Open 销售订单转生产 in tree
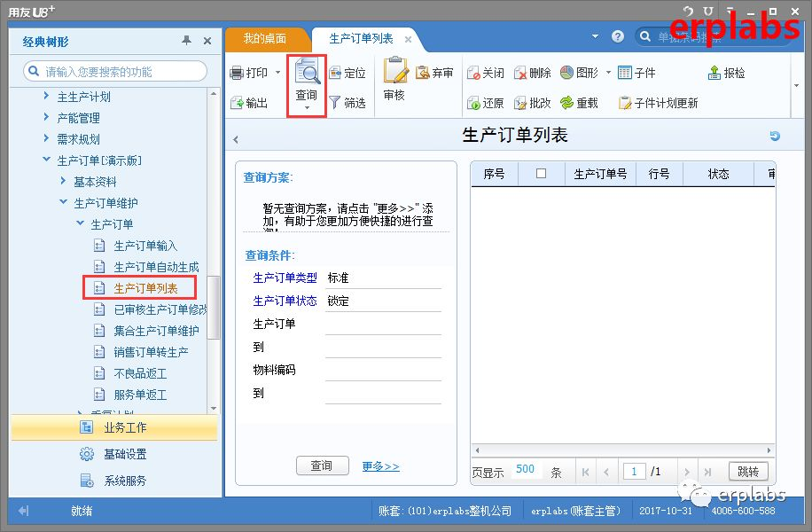Image resolution: width=812 pixels, height=532 pixels. (x=151, y=352)
